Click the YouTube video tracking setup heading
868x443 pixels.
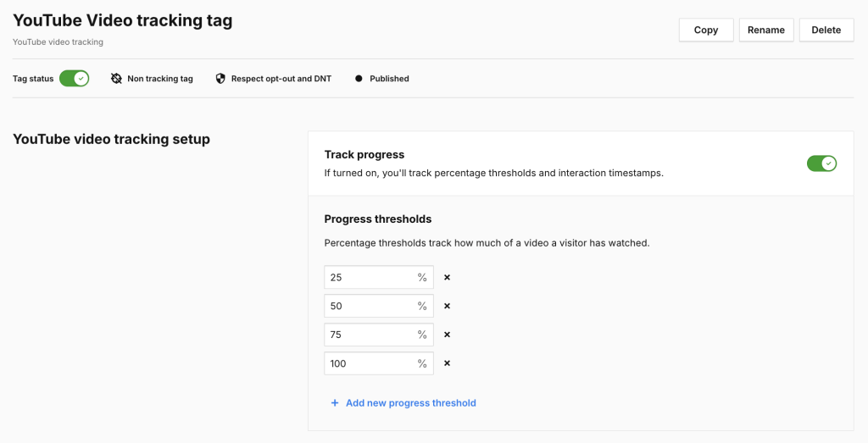tap(111, 140)
